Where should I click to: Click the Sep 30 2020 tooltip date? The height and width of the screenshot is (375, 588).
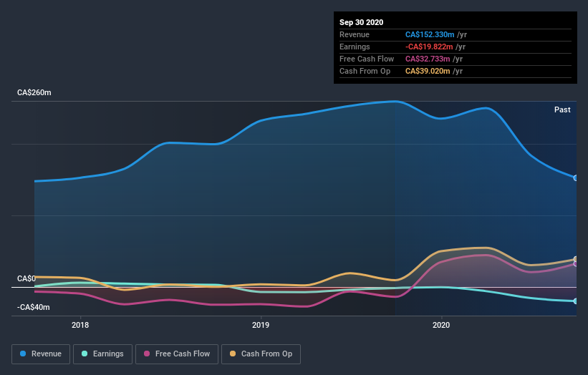[x=362, y=22]
